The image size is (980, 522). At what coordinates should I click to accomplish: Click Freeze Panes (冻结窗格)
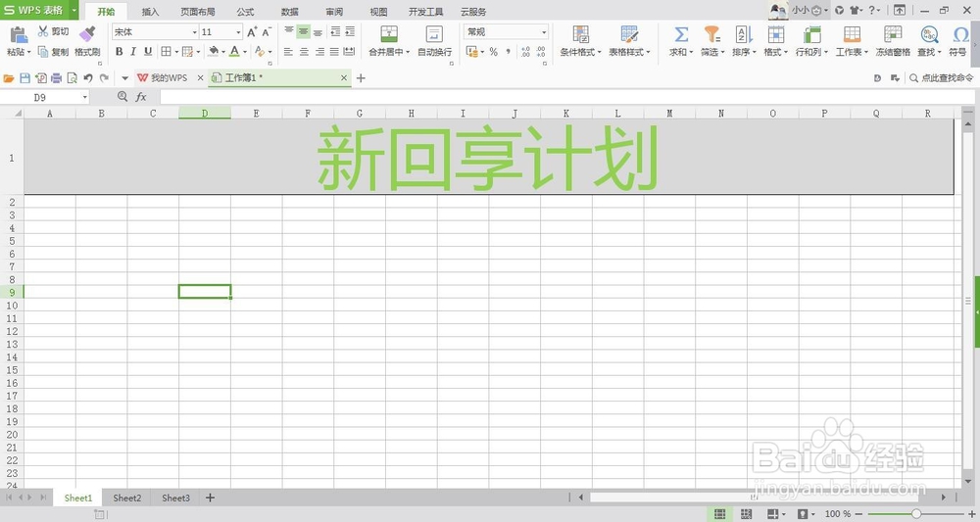(893, 42)
